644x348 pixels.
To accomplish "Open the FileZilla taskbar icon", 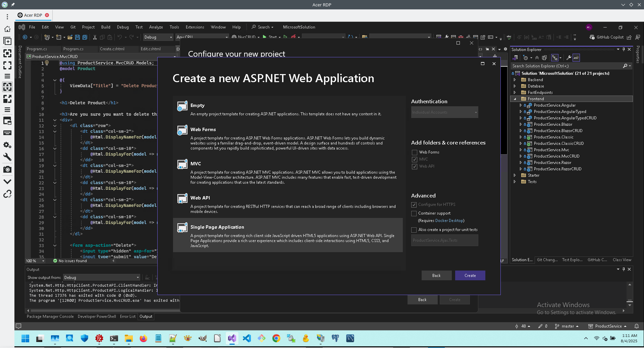I will pos(99,338).
